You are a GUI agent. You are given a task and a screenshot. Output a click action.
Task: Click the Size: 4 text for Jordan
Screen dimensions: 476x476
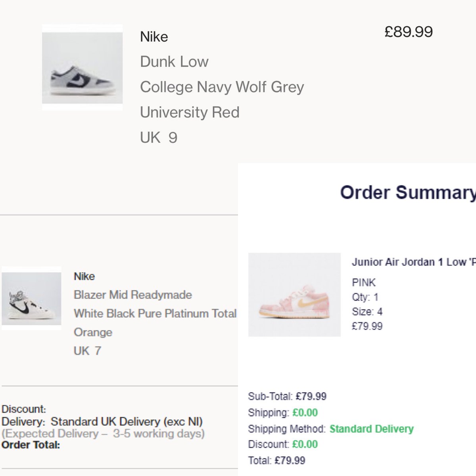(x=367, y=312)
